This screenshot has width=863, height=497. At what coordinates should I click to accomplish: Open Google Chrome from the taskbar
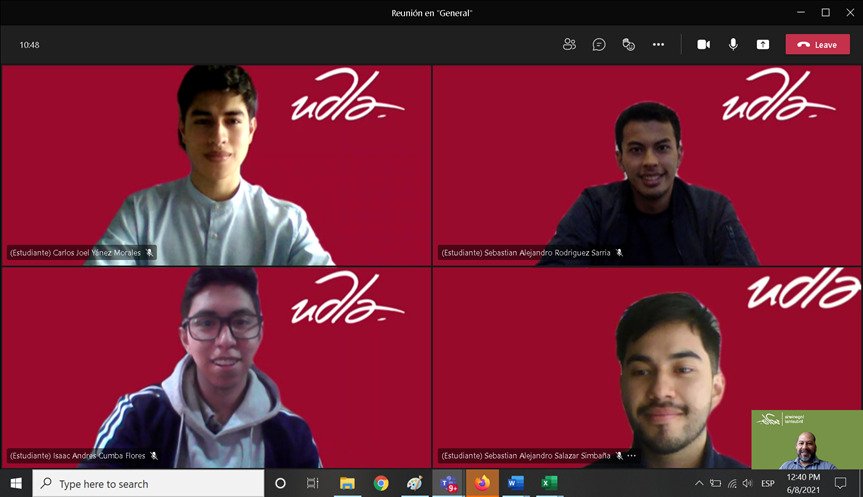pos(381,483)
